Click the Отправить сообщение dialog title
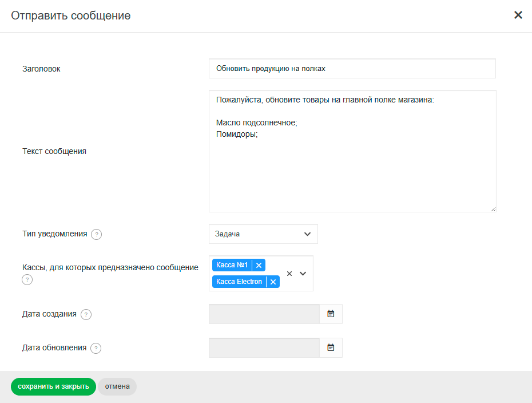The image size is (532, 403). pyautogui.click(x=71, y=15)
